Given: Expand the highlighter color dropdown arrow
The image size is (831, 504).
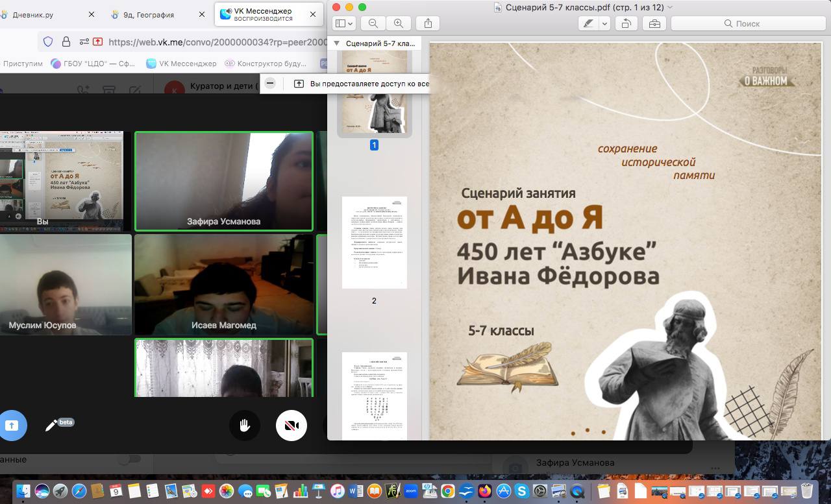Looking at the screenshot, I should tap(604, 23).
